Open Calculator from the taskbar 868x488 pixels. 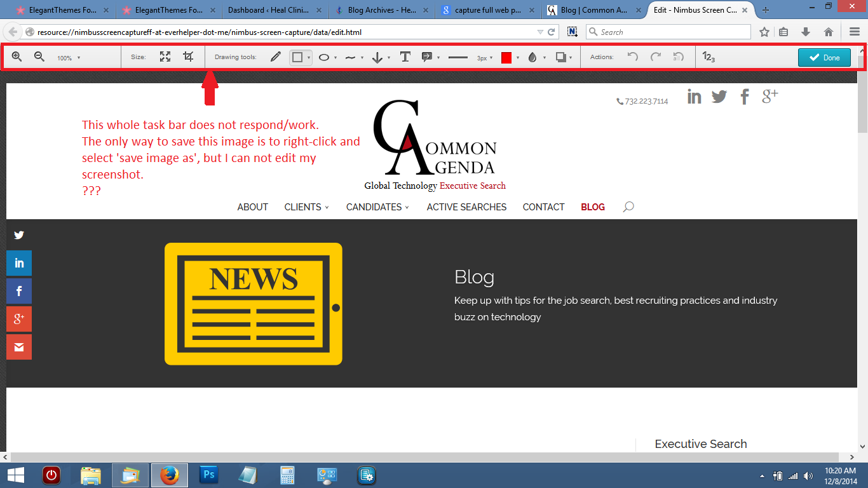[x=287, y=475]
